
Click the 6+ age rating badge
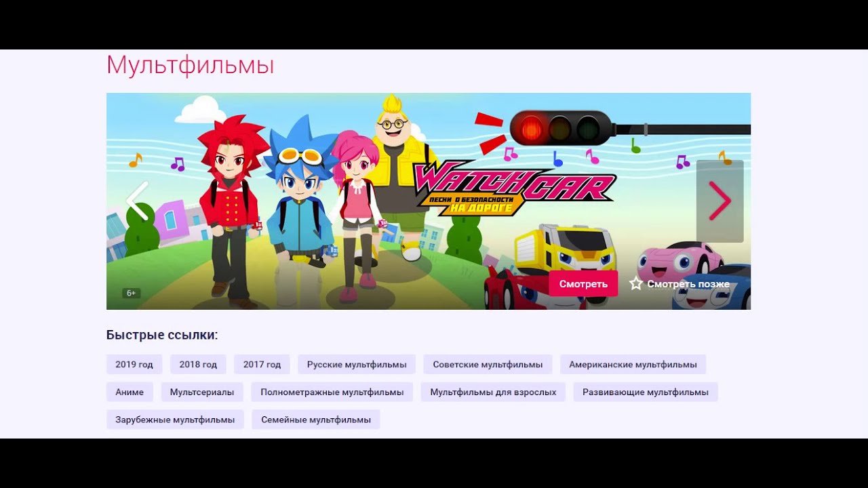[x=131, y=293]
